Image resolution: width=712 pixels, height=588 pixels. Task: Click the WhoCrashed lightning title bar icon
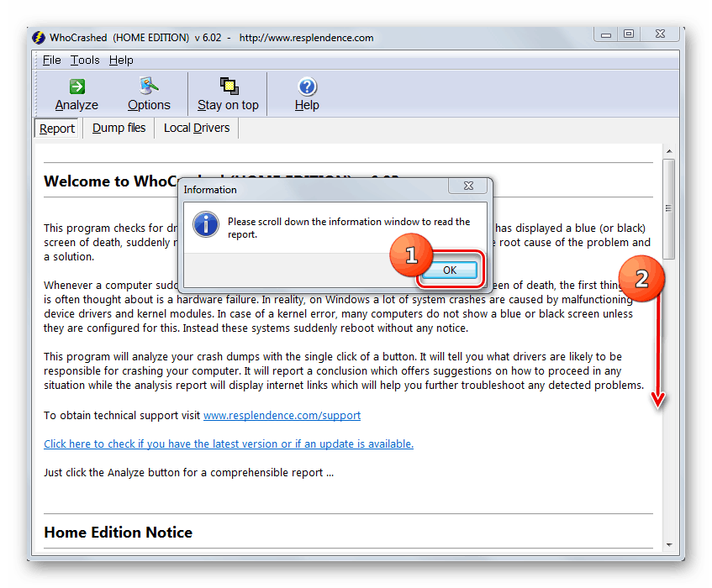39,38
